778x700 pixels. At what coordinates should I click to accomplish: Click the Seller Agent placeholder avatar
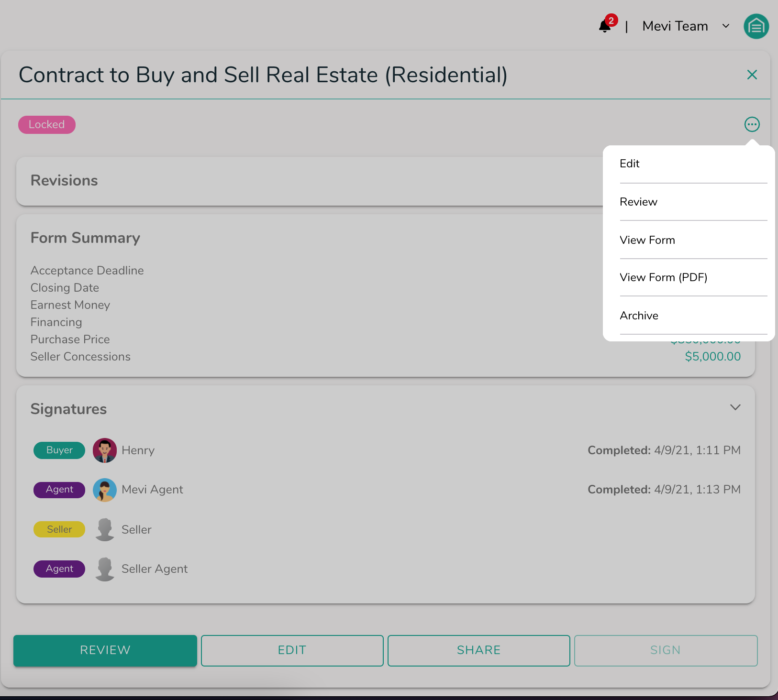pyautogui.click(x=105, y=569)
